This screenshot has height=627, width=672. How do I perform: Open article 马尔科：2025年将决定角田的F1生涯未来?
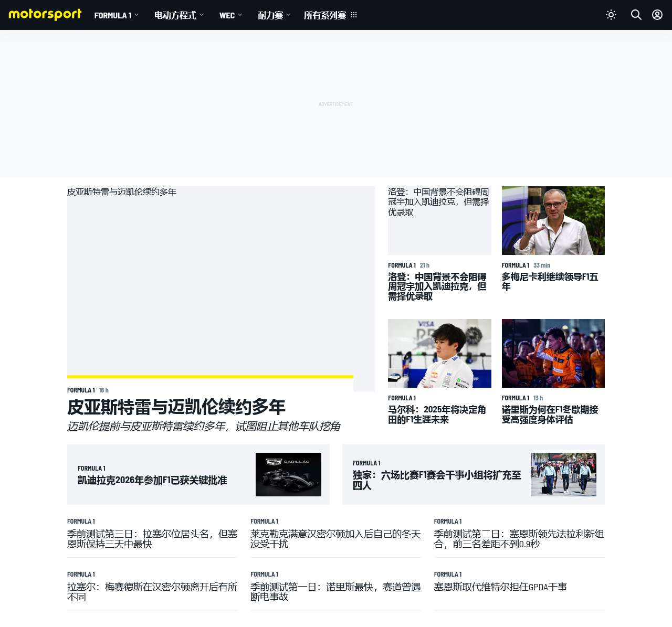(x=437, y=415)
